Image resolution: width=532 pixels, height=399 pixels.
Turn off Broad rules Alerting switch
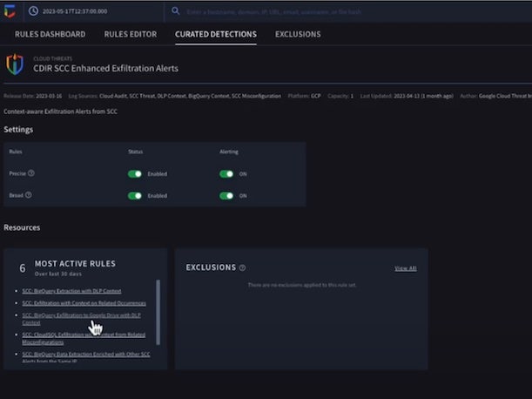[x=226, y=195]
